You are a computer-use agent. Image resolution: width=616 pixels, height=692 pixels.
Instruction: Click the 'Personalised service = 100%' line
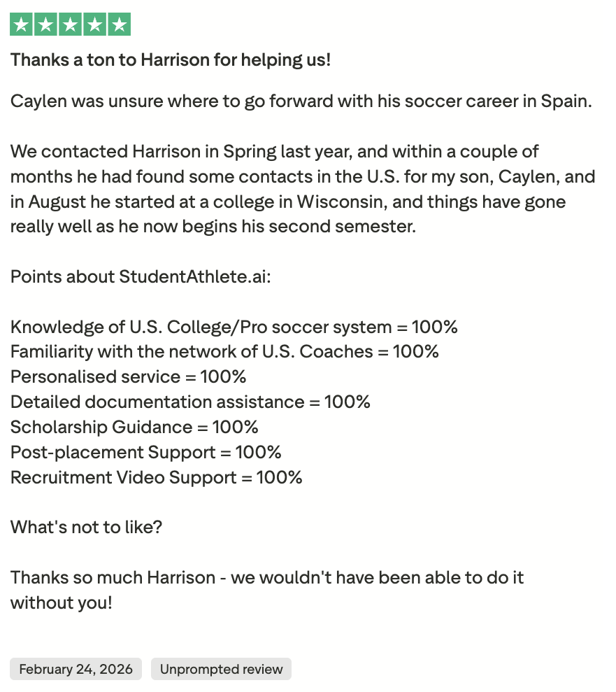129,377
